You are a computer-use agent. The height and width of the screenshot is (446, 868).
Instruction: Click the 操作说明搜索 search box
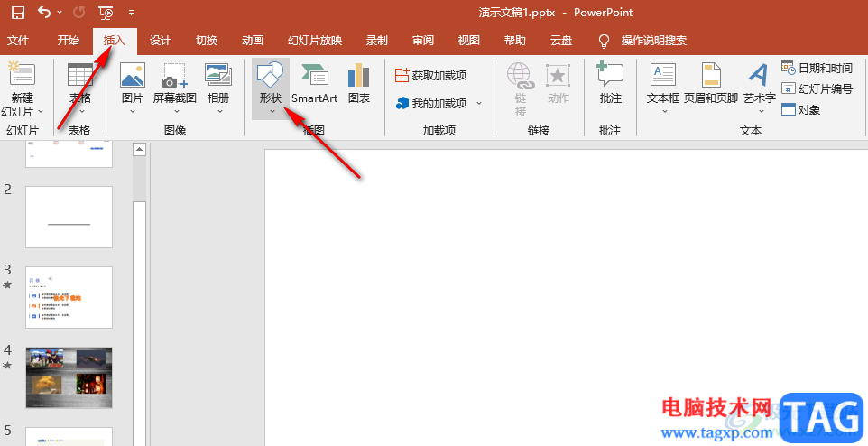pyautogui.click(x=654, y=41)
